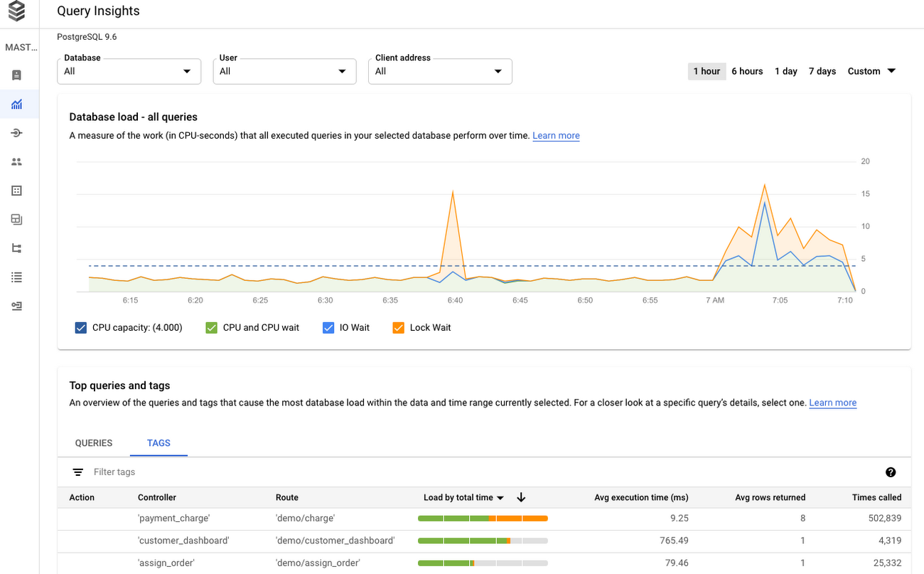The height and width of the screenshot is (574, 924).
Task: Click the 502,839 times called value
Action: pos(885,519)
